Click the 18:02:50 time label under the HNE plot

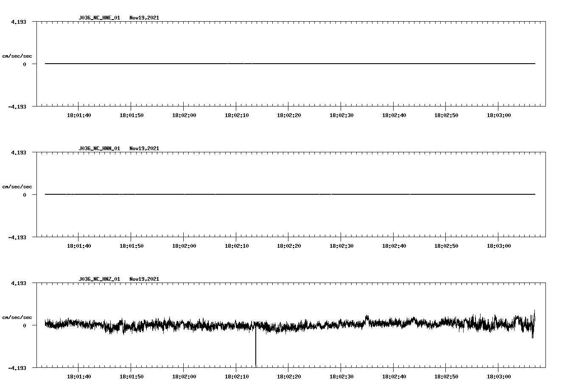(x=446, y=115)
